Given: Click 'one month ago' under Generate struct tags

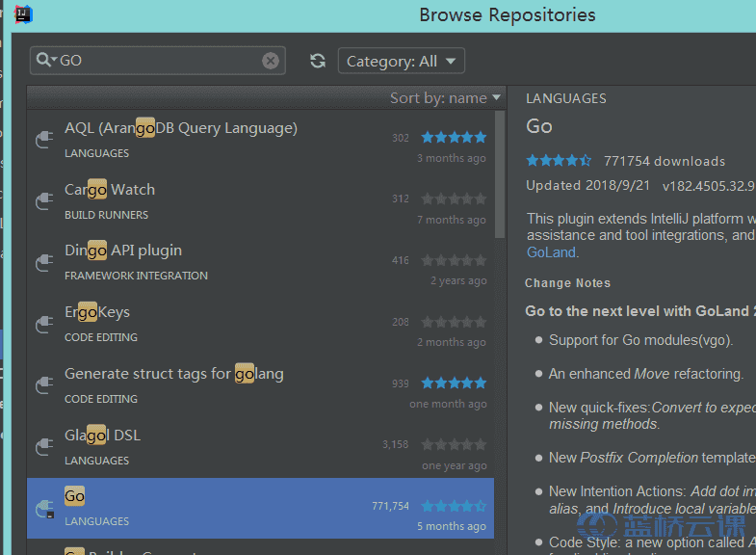Looking at the screenshot, I should [449, 404].
